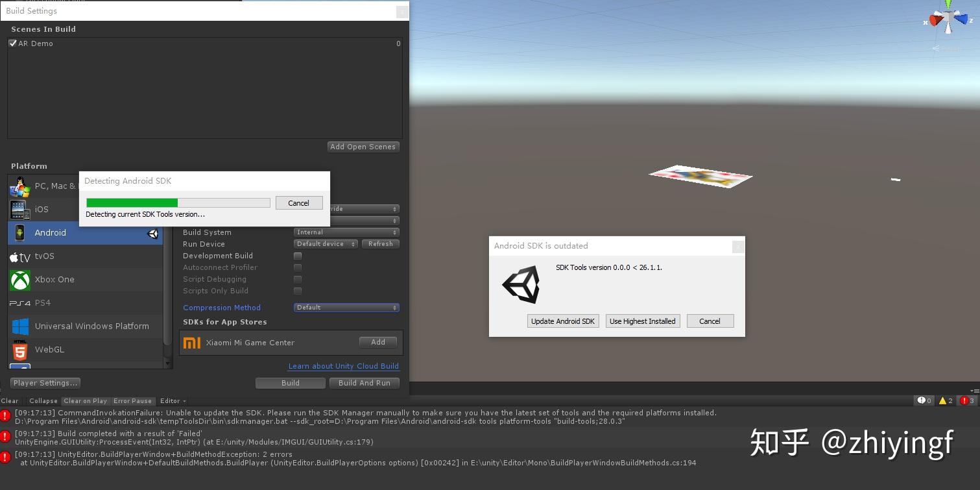Open the Build System dropdown
This screenshot has width=980, height=490.
[x=346, y=232]
